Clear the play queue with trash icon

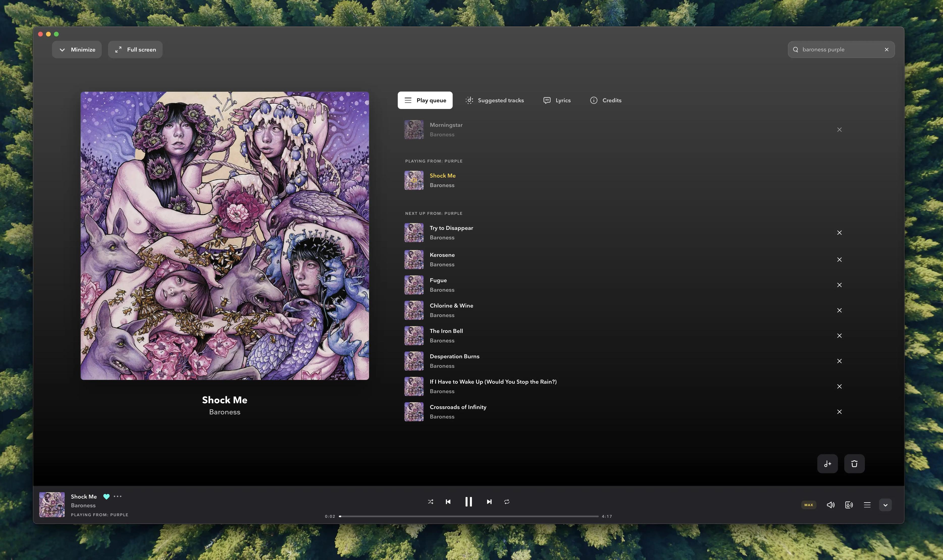[x=854, y=464]
